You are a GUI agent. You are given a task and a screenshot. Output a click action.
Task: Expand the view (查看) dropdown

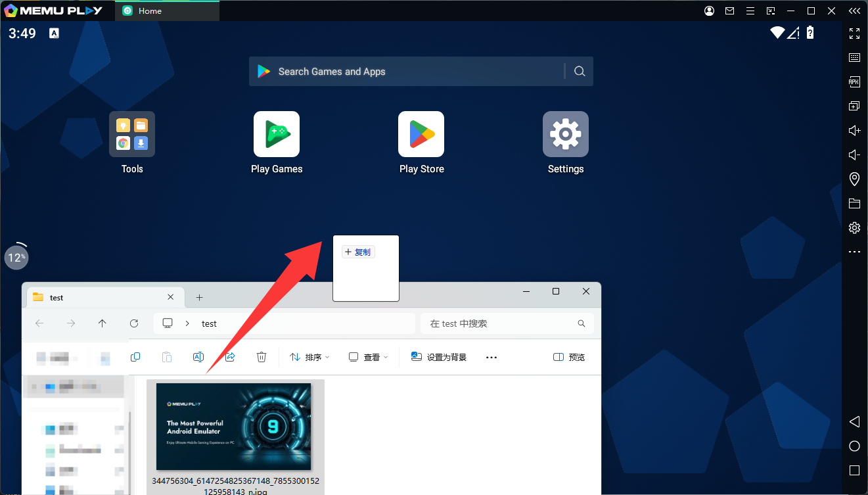pos(368,357)
